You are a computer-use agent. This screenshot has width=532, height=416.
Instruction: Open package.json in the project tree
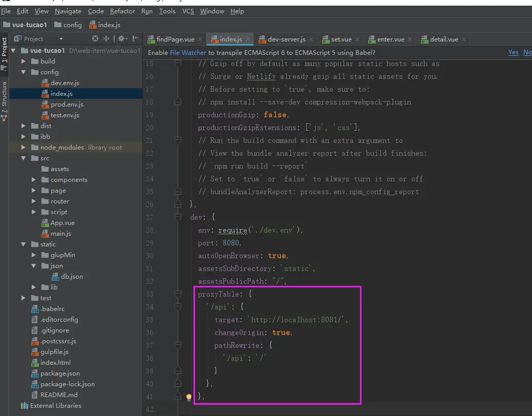[x=60, y=373]
